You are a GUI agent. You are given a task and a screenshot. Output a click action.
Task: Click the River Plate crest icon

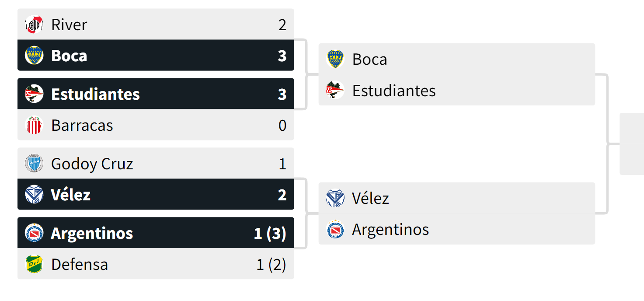click(34, 24)
